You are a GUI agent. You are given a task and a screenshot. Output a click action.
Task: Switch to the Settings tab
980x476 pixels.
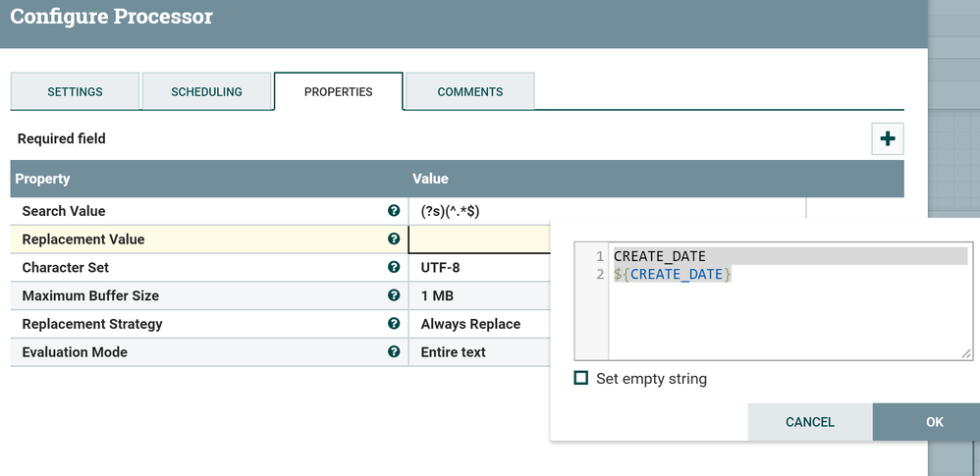(x=75, y=92)
